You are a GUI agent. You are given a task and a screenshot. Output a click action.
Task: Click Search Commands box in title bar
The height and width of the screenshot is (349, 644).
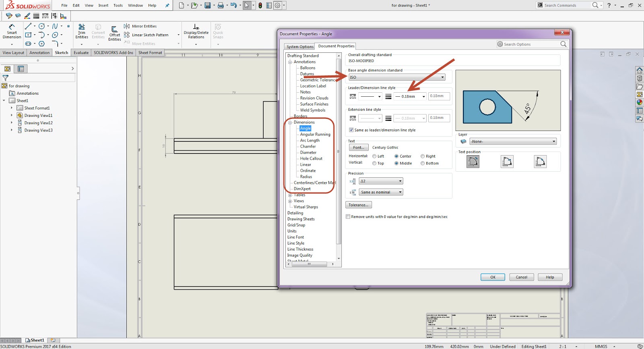(x=570, y=5)
